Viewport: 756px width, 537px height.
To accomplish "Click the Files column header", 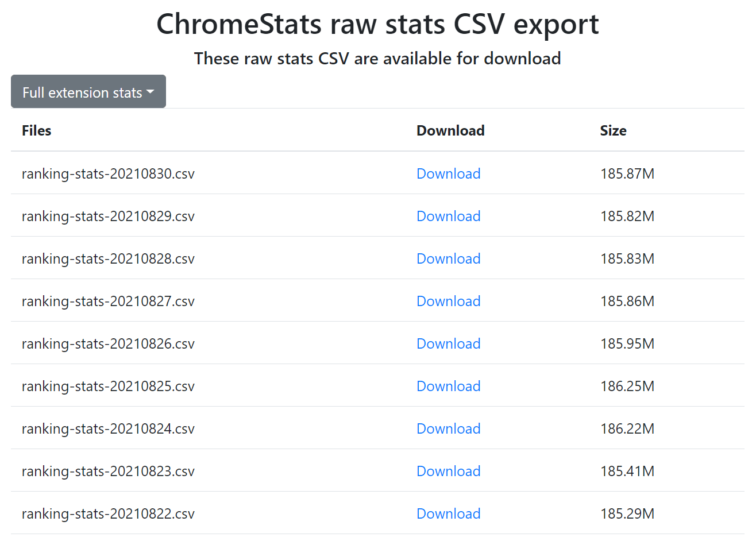I will click(36, 130).
